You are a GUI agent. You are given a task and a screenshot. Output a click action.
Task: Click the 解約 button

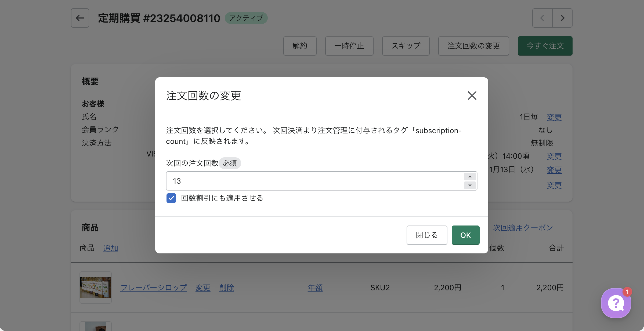click(x=300, y=46)
